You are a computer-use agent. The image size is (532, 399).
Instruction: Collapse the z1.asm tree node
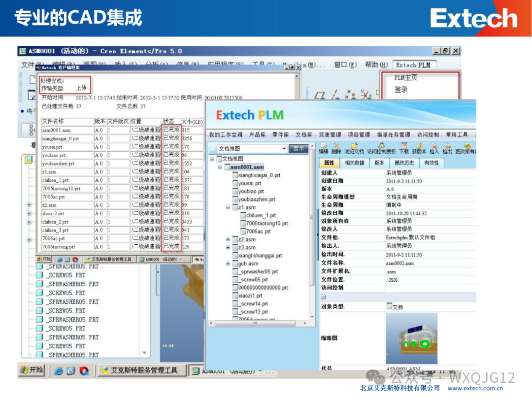click(x=228, y=207)
